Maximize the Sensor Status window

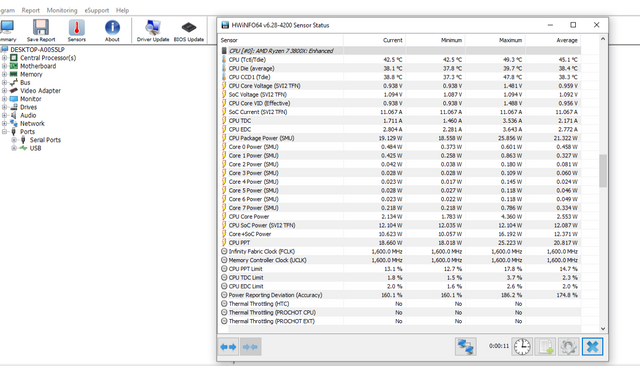pos(573,25)
